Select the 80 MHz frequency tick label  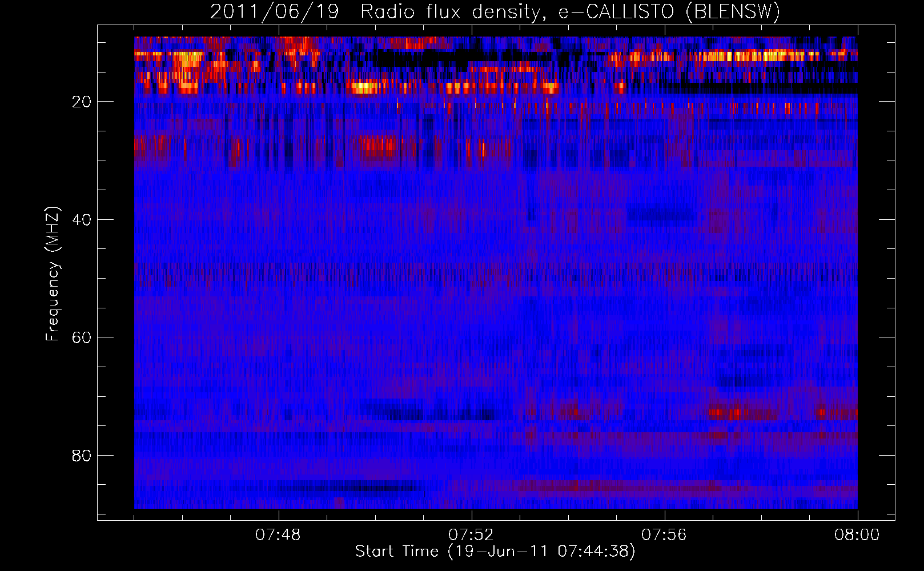(82, 456)
